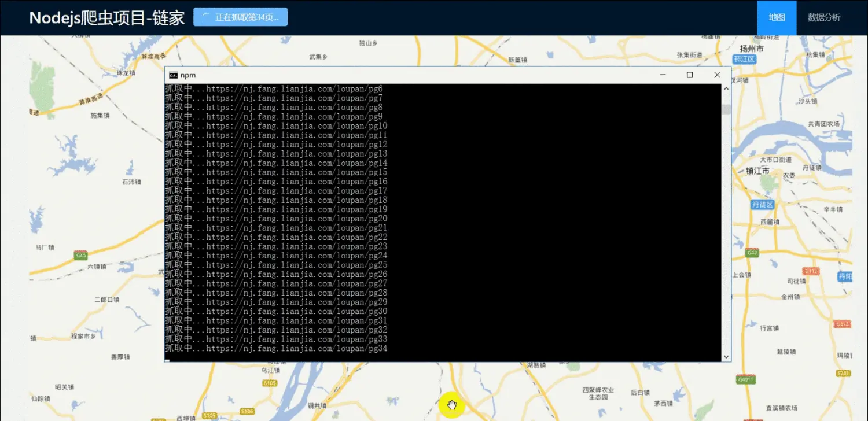868x421 pixels.
Task: Click the npm window title text
Action: pyautogui.click(x=188, y=75)
